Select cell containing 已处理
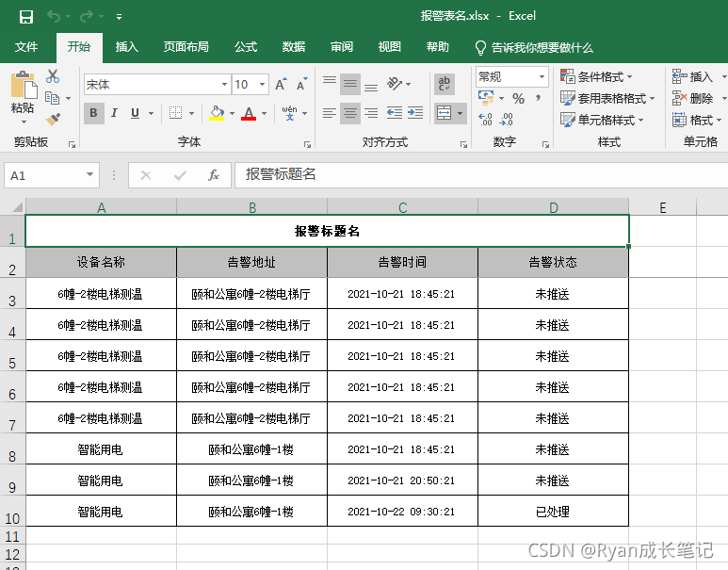The height and width of the screenshot is (570, 728). point(553,511)
